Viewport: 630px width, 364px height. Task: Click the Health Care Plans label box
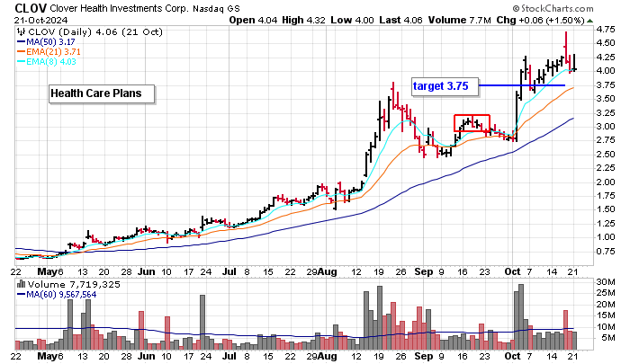pos(102,93)
